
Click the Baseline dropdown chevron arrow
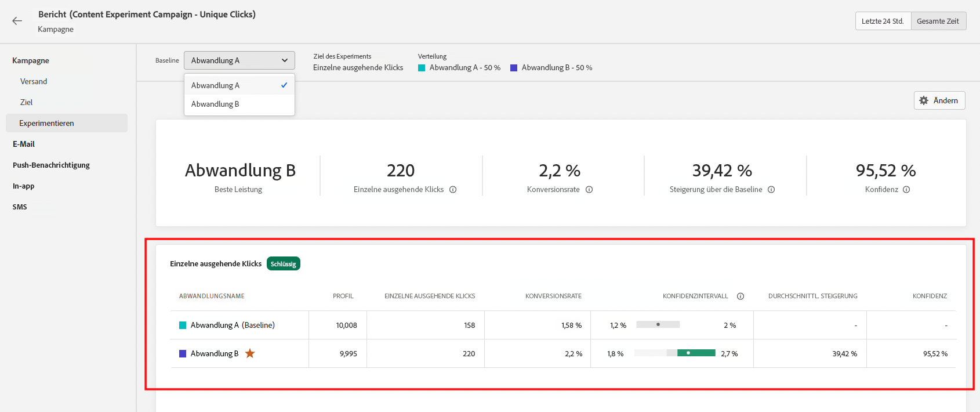pos(285,60)
